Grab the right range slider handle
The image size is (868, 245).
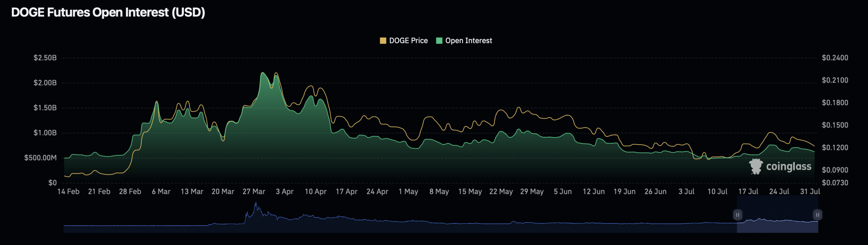pos(817,215)
